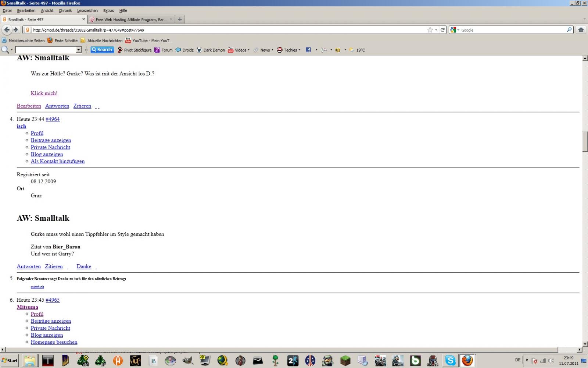Launch Skype from the taskbar

pyautogui.click(x=450, y=360)
